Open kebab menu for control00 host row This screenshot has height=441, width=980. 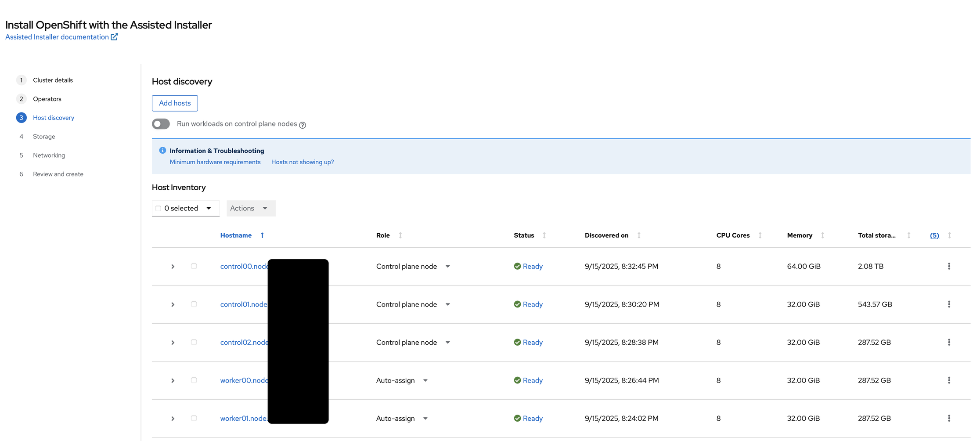pos(949,266)
